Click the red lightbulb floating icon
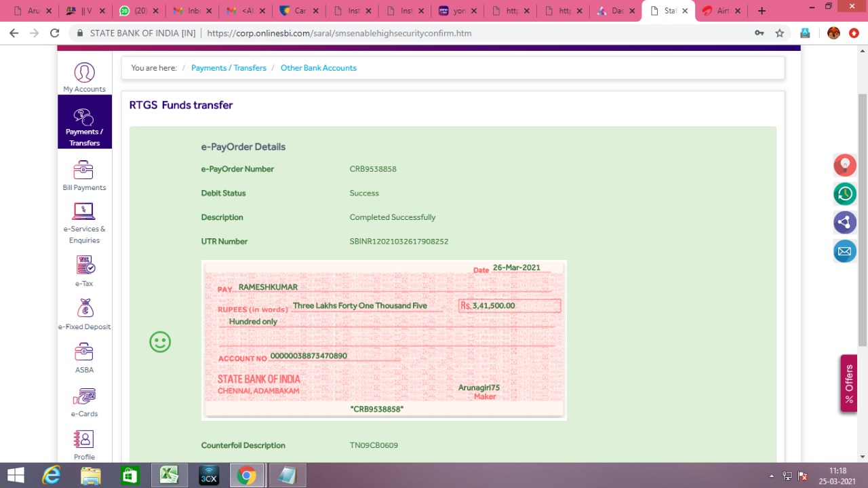Screen dimensions: 868x488 tap(845, 165)
